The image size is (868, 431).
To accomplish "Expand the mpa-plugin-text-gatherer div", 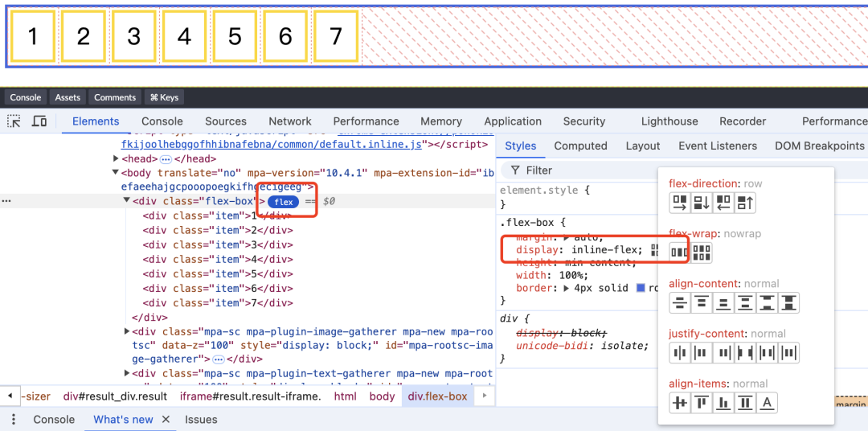I will point(127,373).
